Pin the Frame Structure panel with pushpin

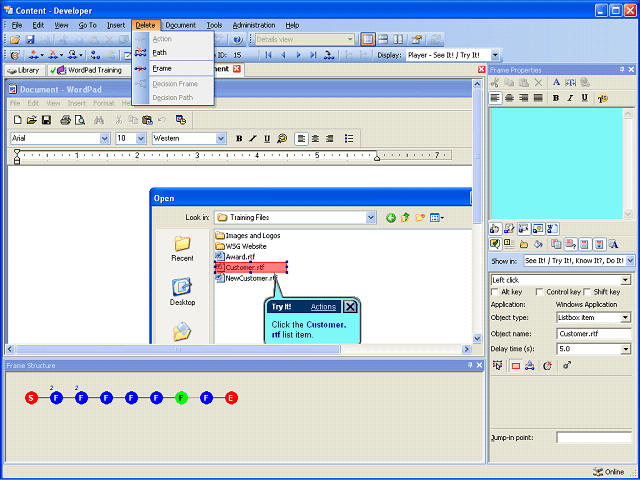(470, 365)
